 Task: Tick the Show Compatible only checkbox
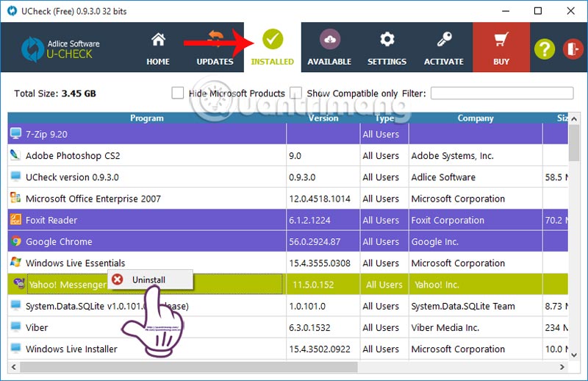pyautogui.click(x=295, y=93)
